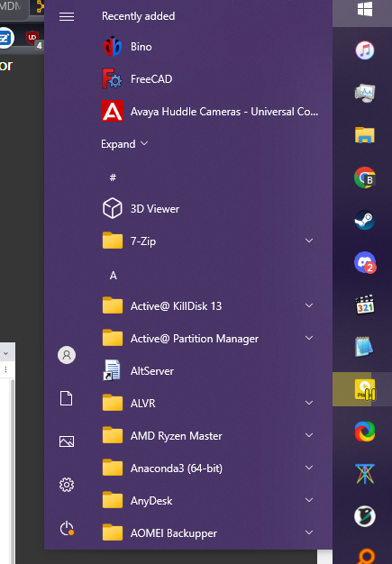The height and width of the screenshot is (564, 392).
Task: Open Steam from the taskbar
Action: 365,220
